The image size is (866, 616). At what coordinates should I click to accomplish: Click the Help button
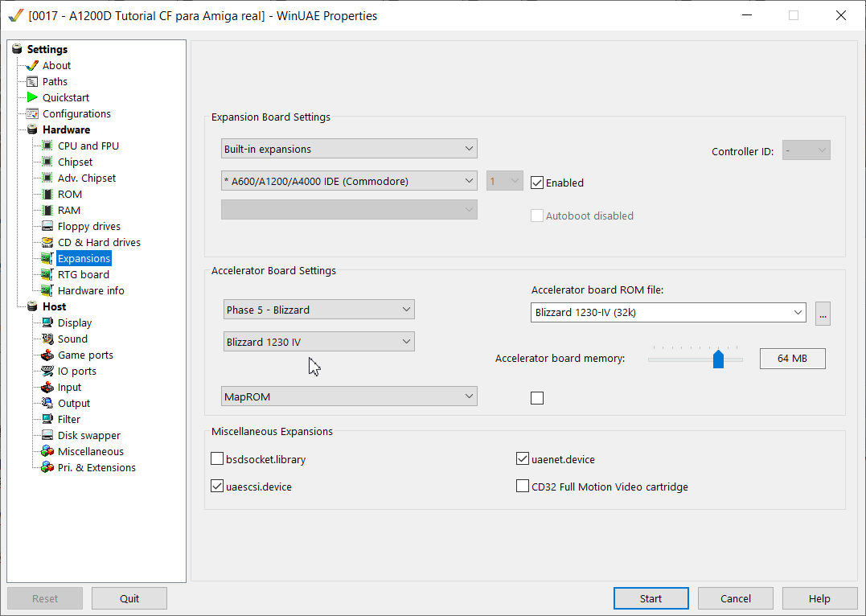point(819,598)
